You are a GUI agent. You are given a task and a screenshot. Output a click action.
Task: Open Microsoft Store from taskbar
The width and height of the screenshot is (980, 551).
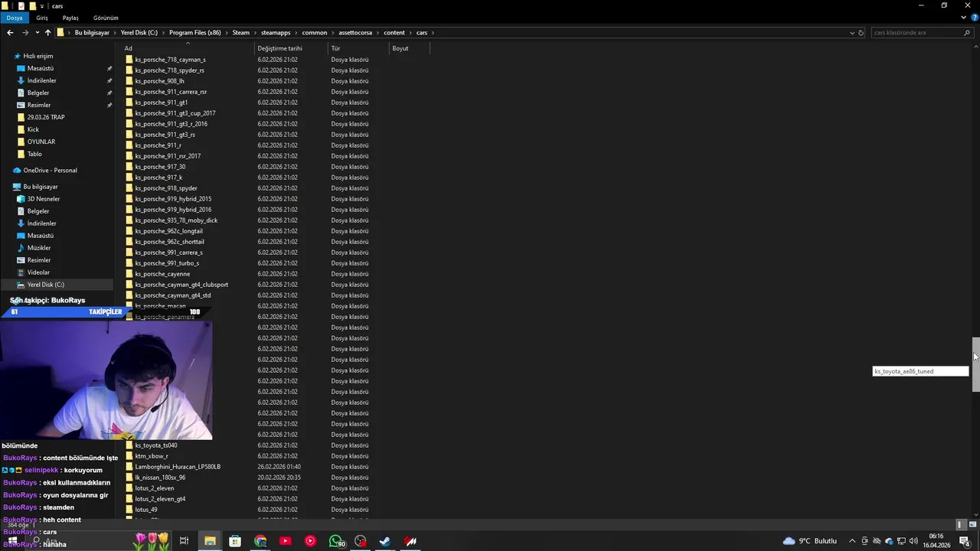[x=235, y=541]
